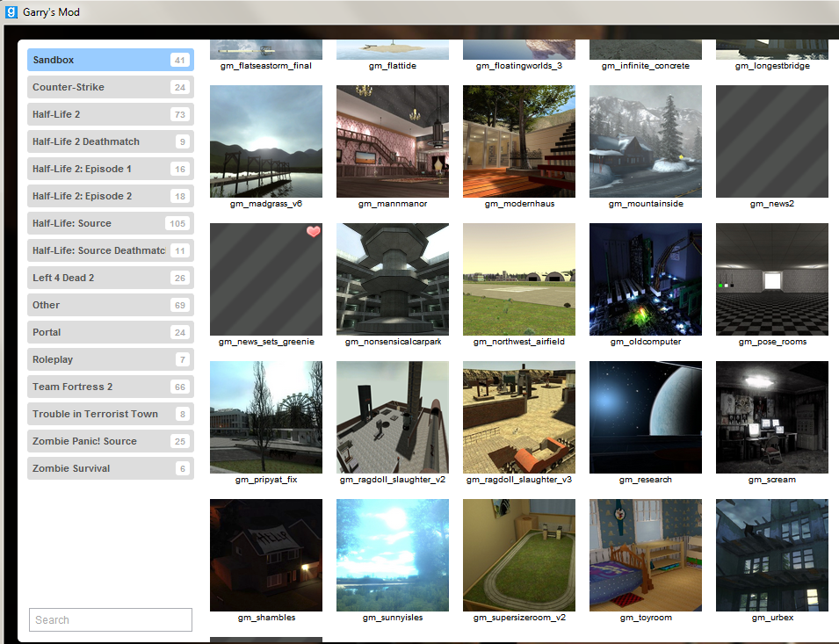Open the Counter-Strike map category
This screenshot has height=644, width=839.
[110, 87]
